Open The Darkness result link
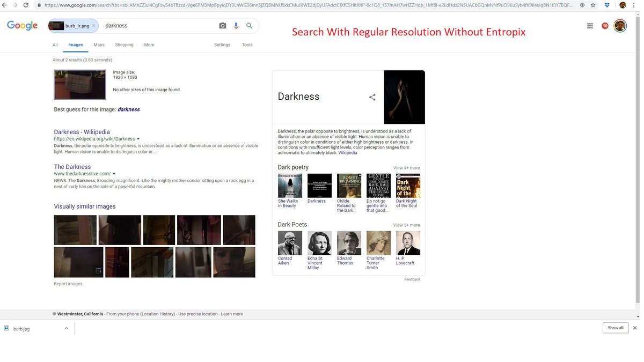The width and height of the screenshot is (644, 362). point(72,167)
